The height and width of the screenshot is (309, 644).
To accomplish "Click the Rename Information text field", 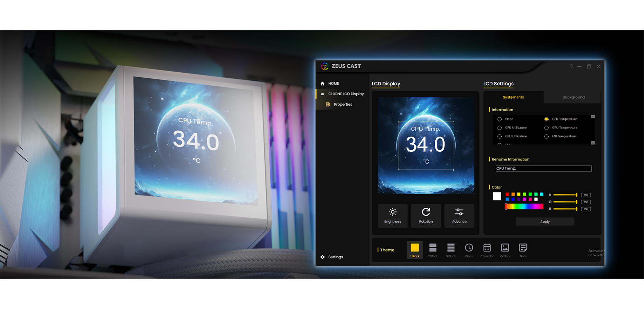I will pos(543,169).
